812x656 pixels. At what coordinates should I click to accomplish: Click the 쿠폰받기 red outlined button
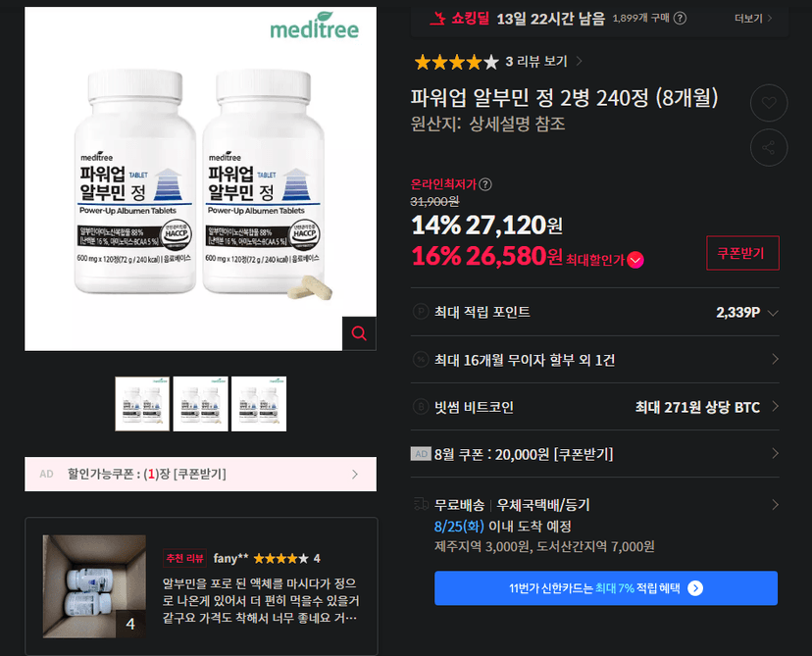742,253
